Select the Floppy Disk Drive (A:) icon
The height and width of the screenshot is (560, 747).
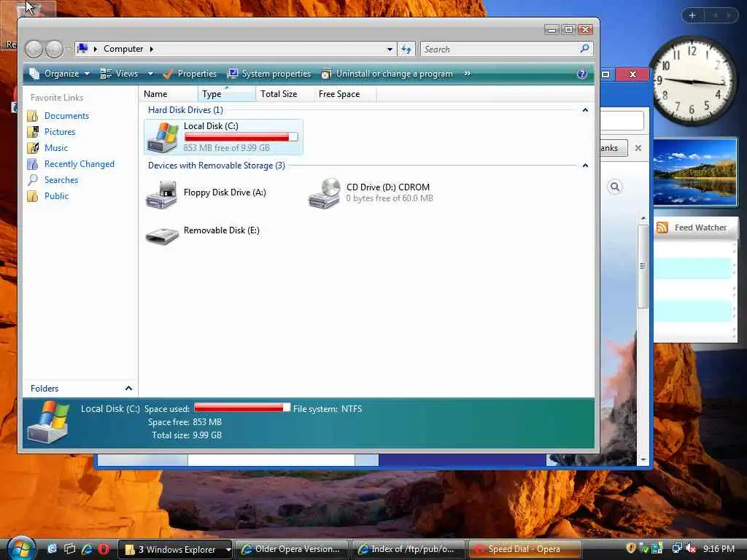[161, 194]
